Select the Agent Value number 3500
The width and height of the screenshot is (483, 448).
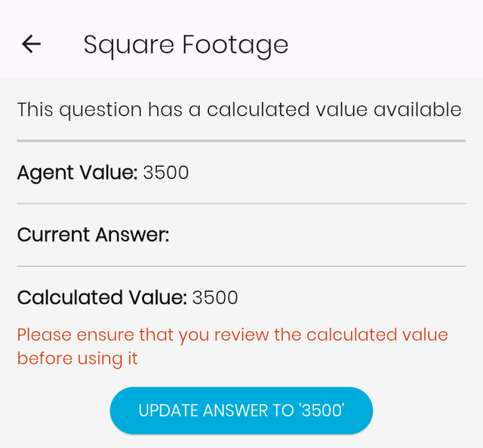pyautogui.click(x=166, y=173)
